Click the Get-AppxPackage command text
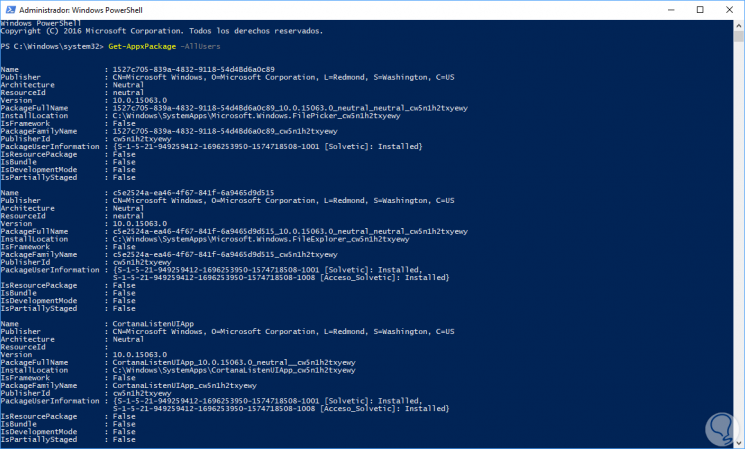 (x=142, y=47)
